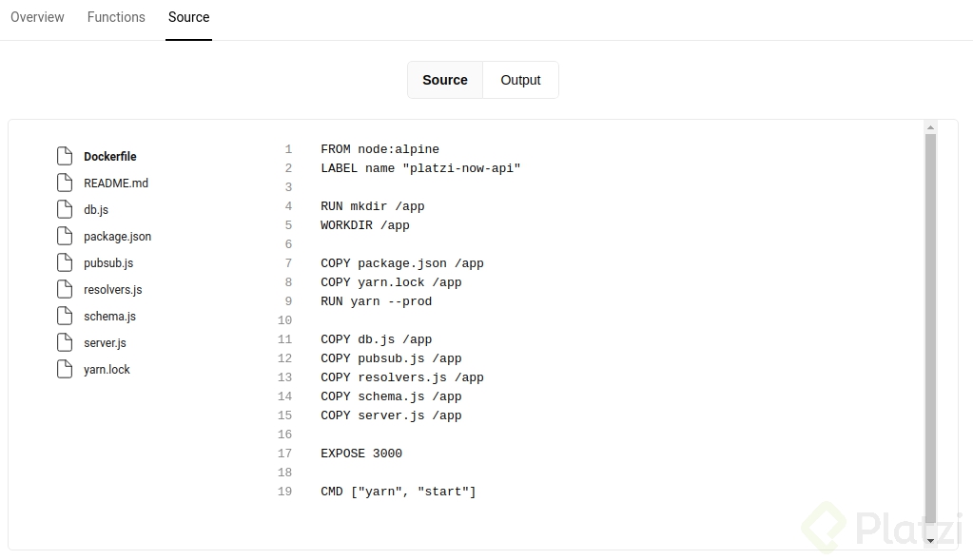Click the Source view button
Screen dimensions: 973x560
coord(444,80)
